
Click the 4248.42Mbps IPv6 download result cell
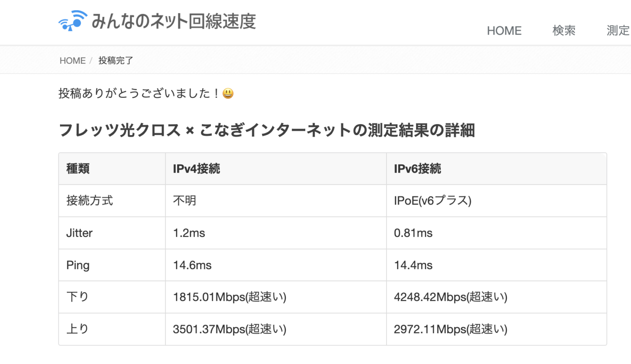[x=451, y=297]
